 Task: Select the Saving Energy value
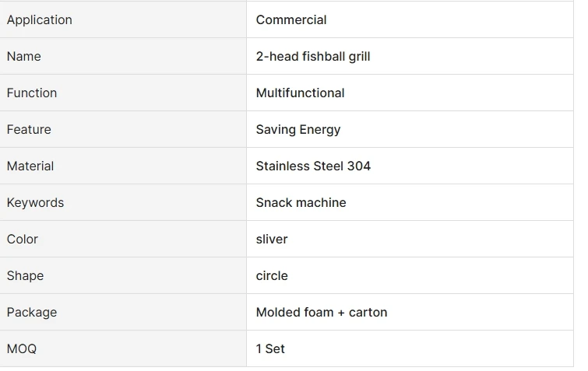[x=298, y=130]
